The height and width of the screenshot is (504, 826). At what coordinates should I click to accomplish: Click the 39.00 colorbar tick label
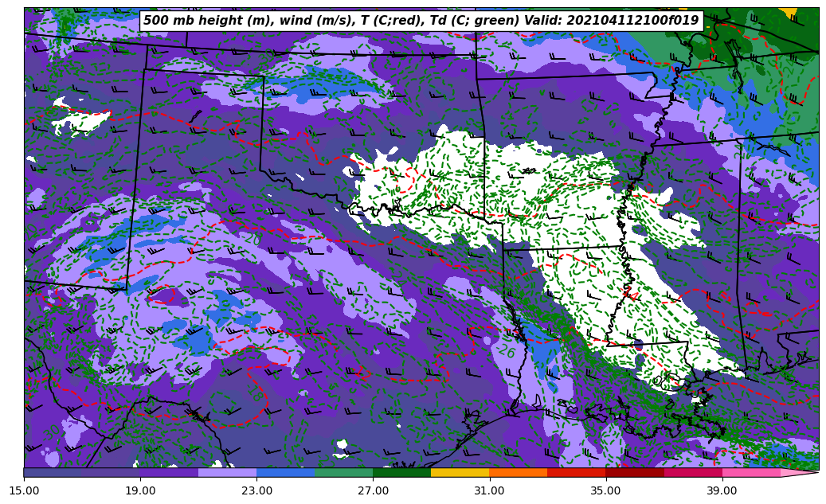[x=722, y=490]
